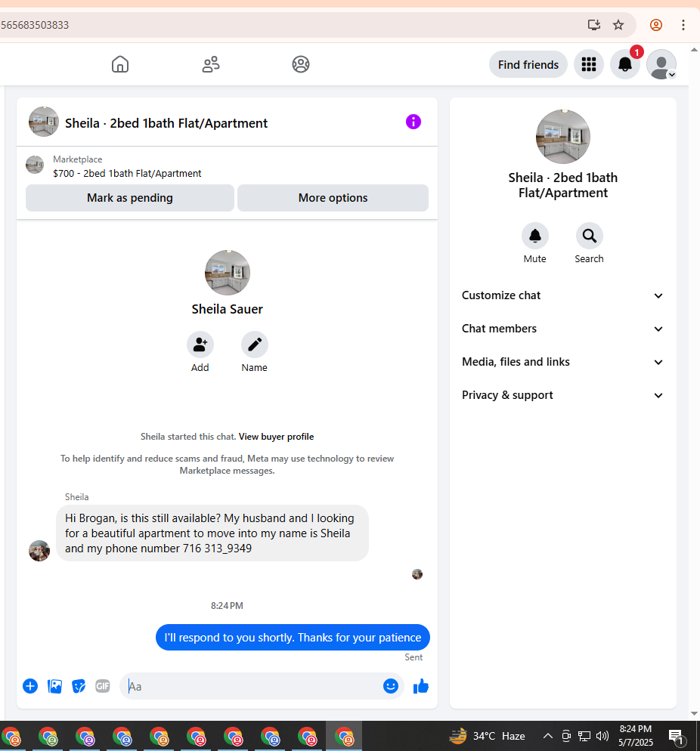This screenshot has width=700, height=751.
Task: Expand the Chat members section
Action: click(x=562, y=329)
